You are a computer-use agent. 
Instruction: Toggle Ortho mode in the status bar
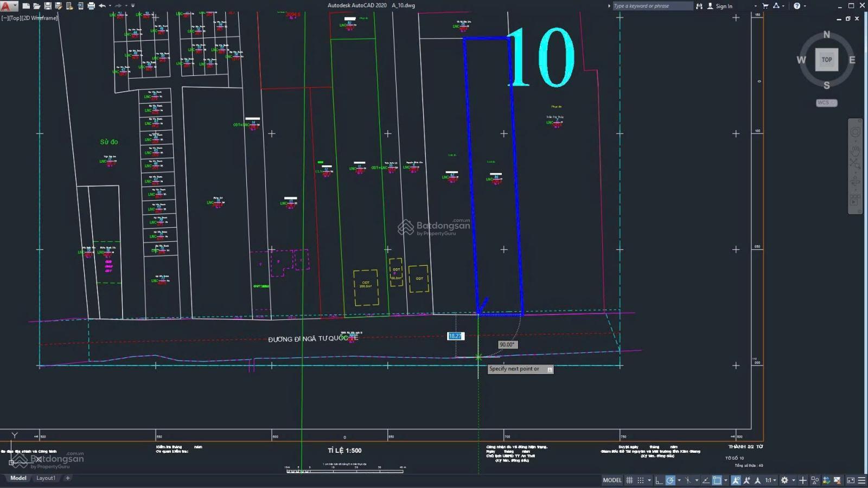(x=659, y=480)
